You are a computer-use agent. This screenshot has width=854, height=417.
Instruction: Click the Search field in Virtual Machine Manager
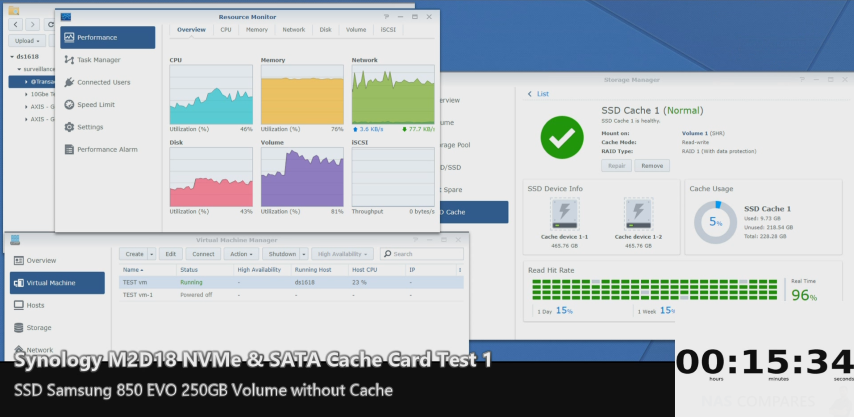coord(422,254)
